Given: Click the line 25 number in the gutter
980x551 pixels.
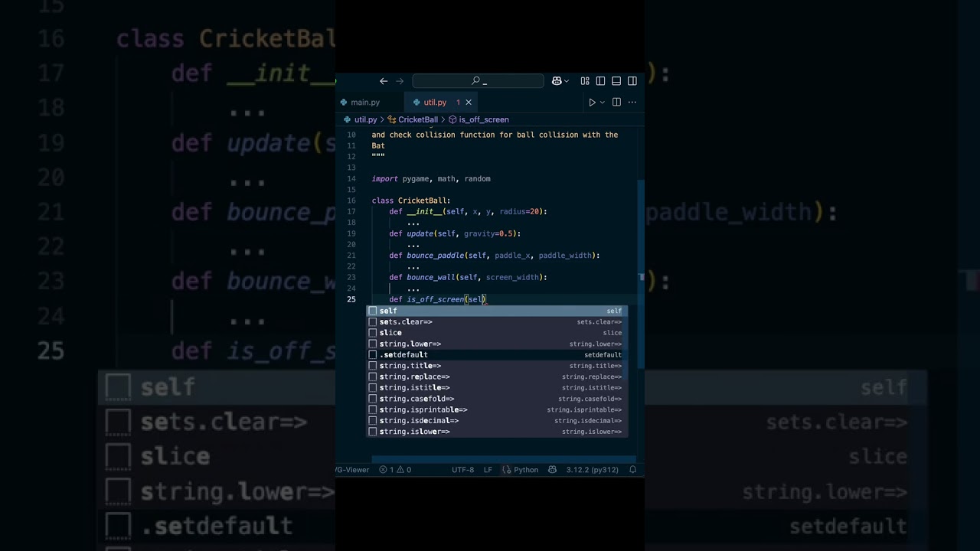Looking at the screenshot, I should point(351,299).
